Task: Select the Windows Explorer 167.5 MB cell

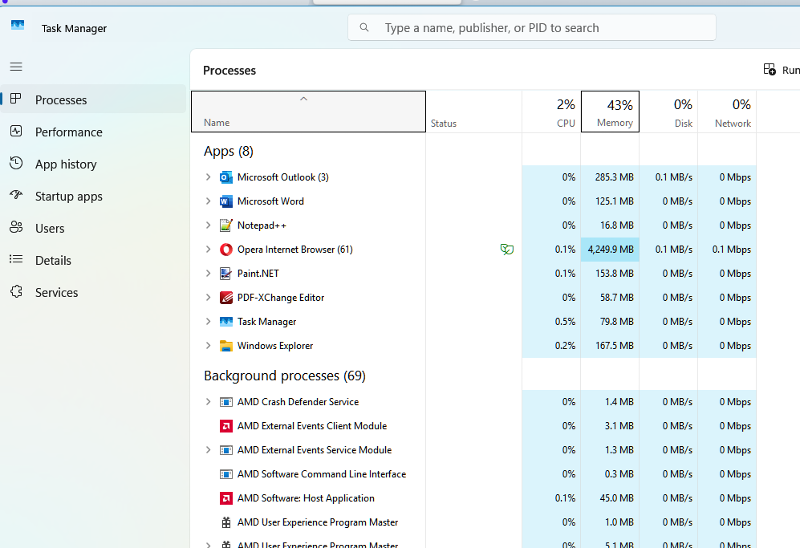Action: (610, 345)
